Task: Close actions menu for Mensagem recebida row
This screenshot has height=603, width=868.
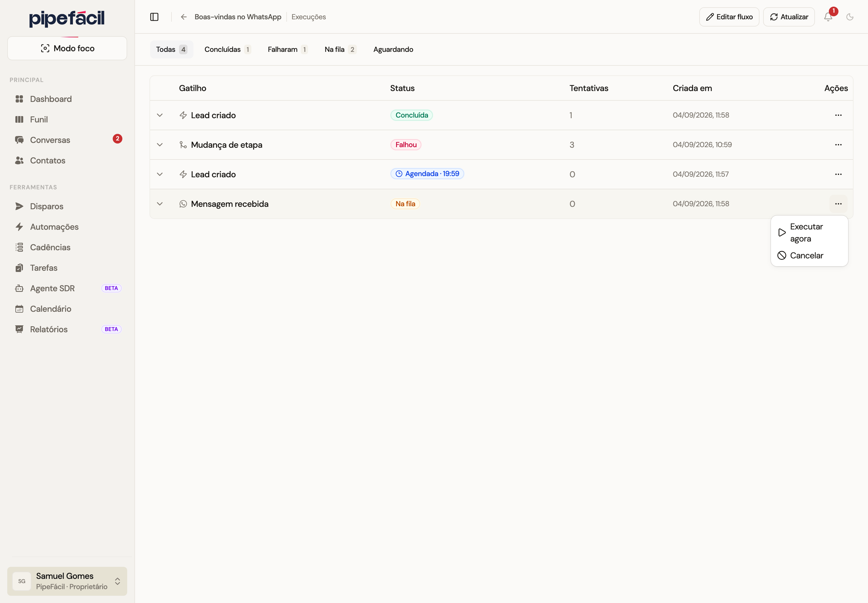Action: point(838,204)
